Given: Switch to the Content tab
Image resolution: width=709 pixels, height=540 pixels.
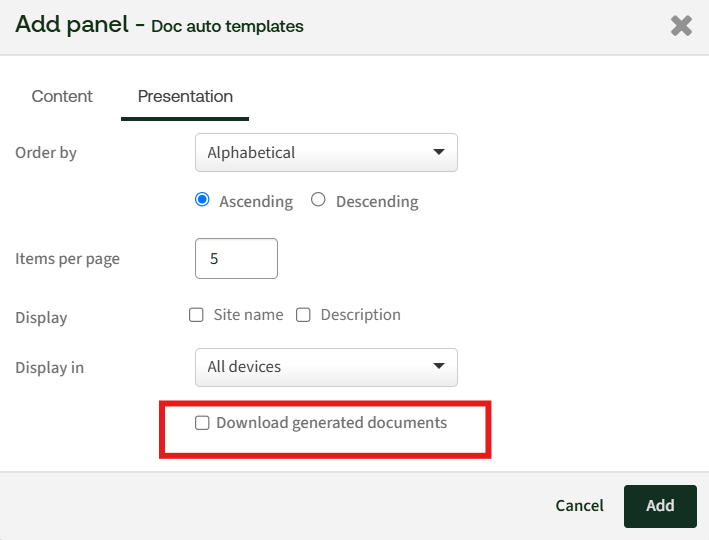Looking at the screenshot, I should 62,97.
